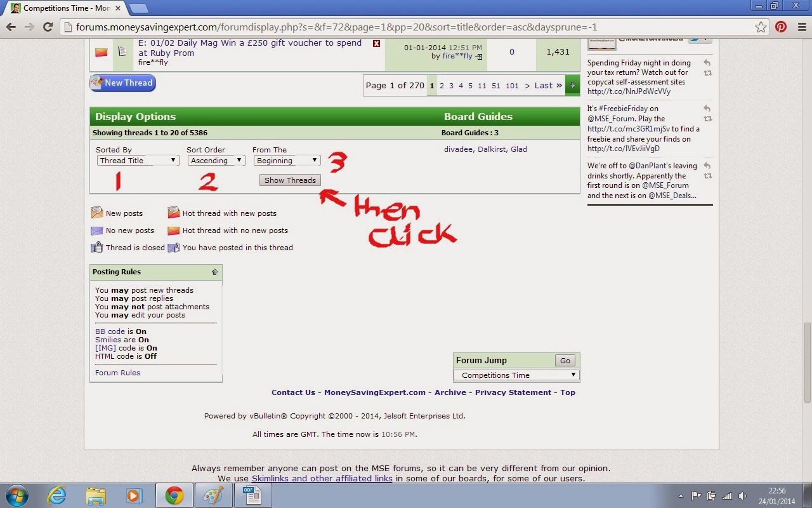
Task: Click Chrome's forward arrow button
Action: pyautogui.click(x=29, y=27)
